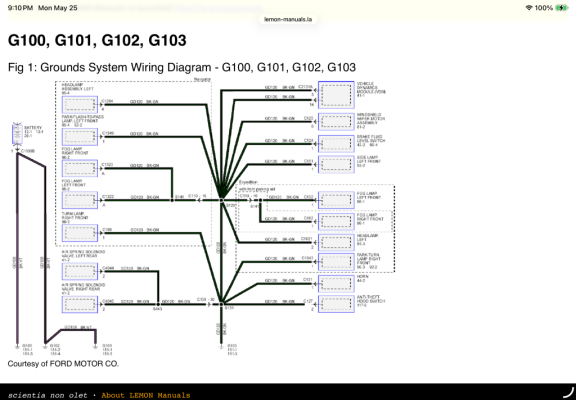The height and width of the screenshot is (400, 576).
Task: Open the About LEMON Manuals link
Action: pos(146,395)
